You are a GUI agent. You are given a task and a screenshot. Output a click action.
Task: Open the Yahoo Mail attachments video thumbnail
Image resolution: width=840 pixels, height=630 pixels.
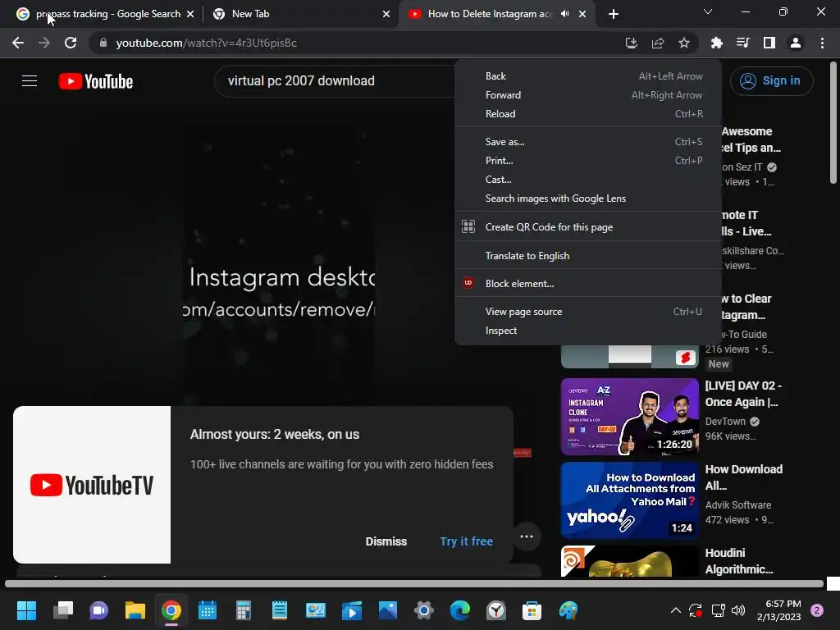click(629, 500)
